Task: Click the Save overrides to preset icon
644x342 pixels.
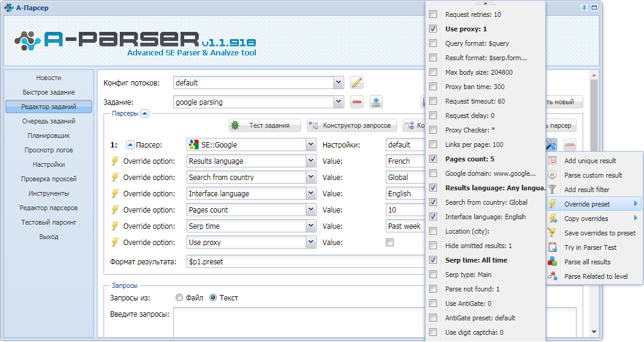Action: click(x=553, y=233)
